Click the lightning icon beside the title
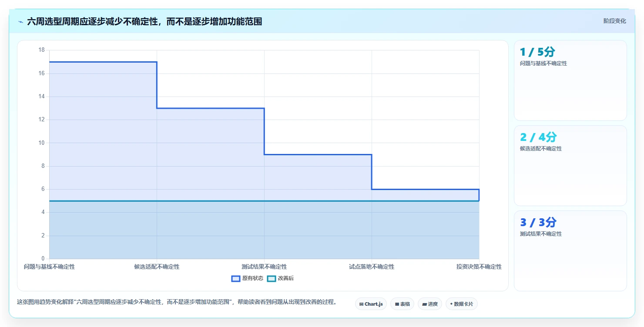The image size is (644, 327). pyautogui.click(x=20, y=21)
